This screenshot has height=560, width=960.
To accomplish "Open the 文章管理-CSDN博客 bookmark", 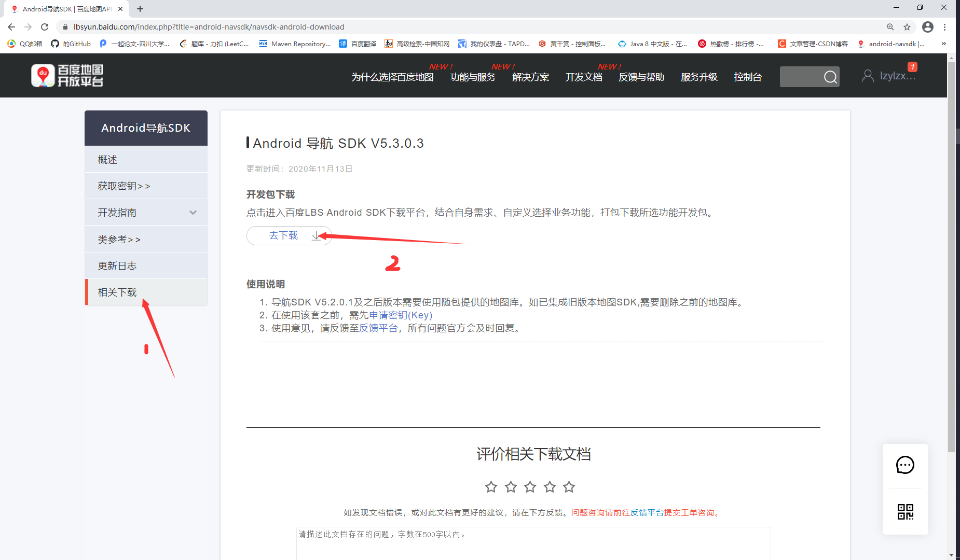I will click(x=813, y=44).
